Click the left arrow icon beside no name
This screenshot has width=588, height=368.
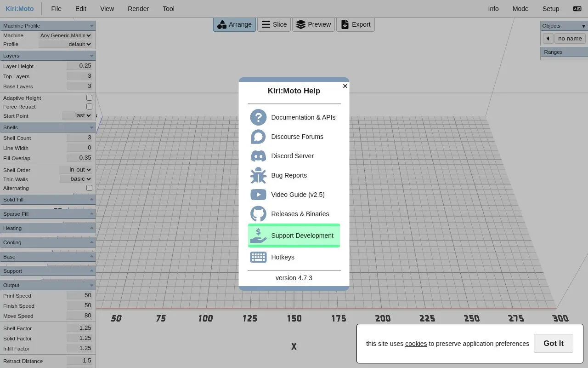pyautogui.click(x=548, y=39)
